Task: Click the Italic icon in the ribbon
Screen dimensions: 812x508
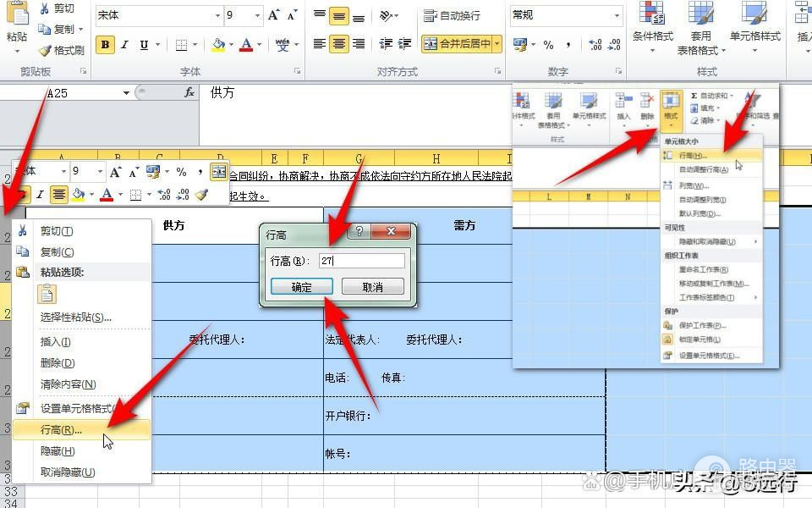Action: coord(125,45)
